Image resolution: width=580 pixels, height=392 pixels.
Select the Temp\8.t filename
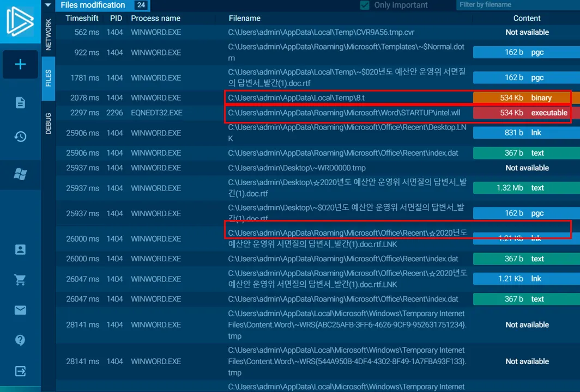coord(297,97)
